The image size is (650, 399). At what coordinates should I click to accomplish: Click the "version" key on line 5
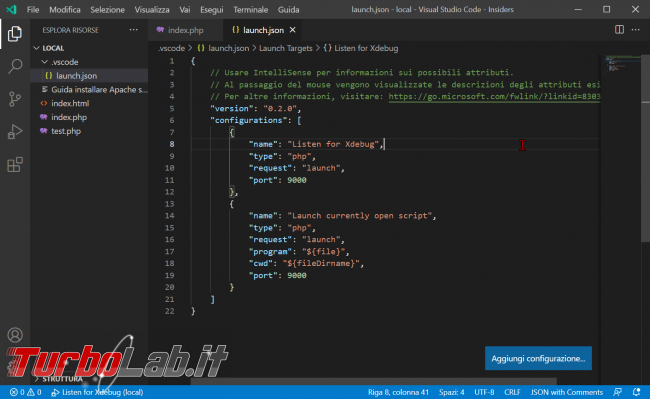[x=231, y=109]
